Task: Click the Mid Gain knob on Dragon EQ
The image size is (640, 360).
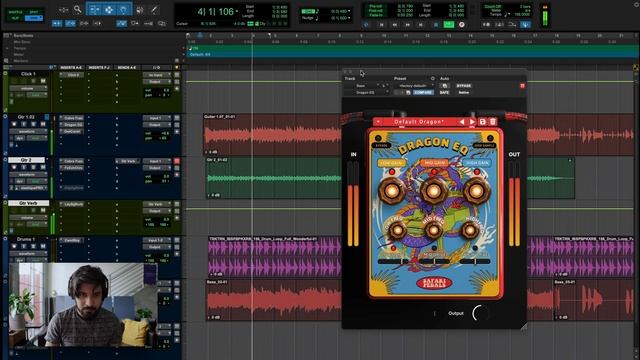Action: (433, 190)
